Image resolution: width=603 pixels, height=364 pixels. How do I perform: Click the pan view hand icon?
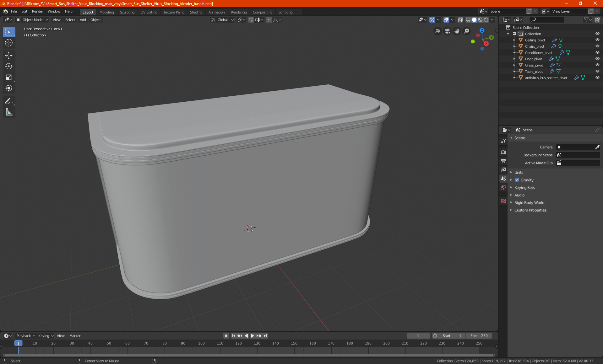pos(457,31)
